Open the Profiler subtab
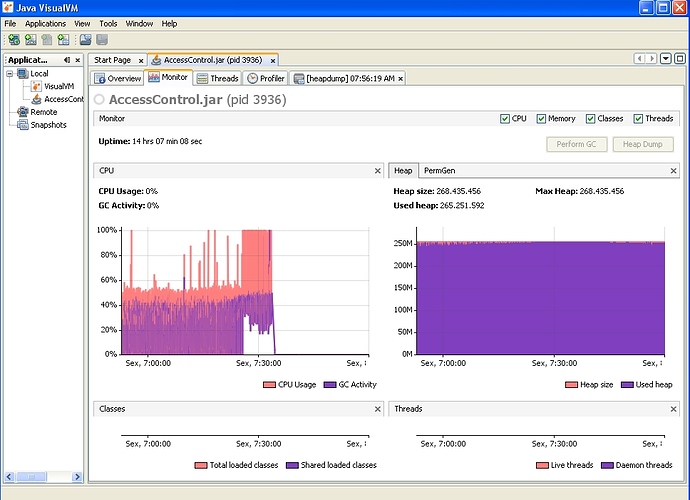 tap(266, 78)
